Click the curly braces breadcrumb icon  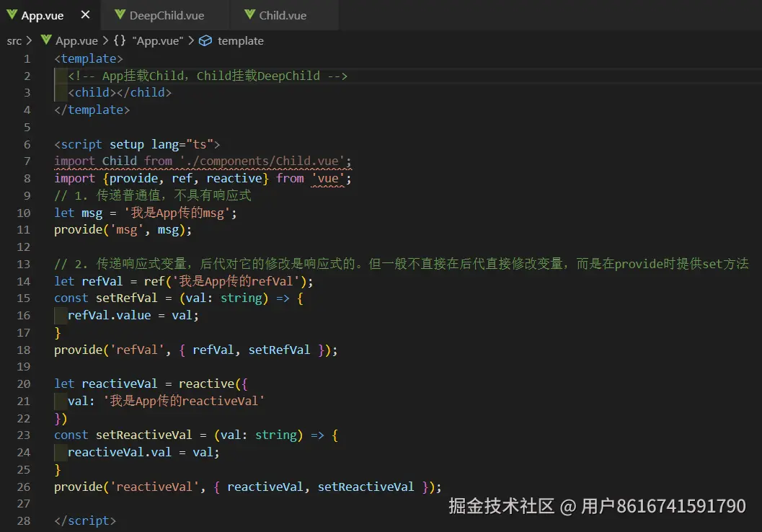click(x=120, y=40)
